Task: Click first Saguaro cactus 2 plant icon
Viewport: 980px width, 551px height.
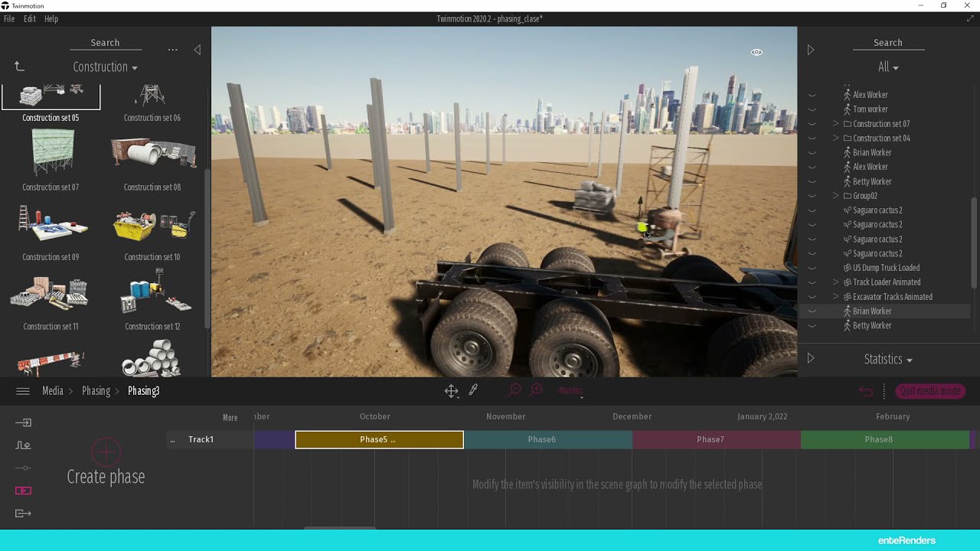Action: (x=847, y=210)
